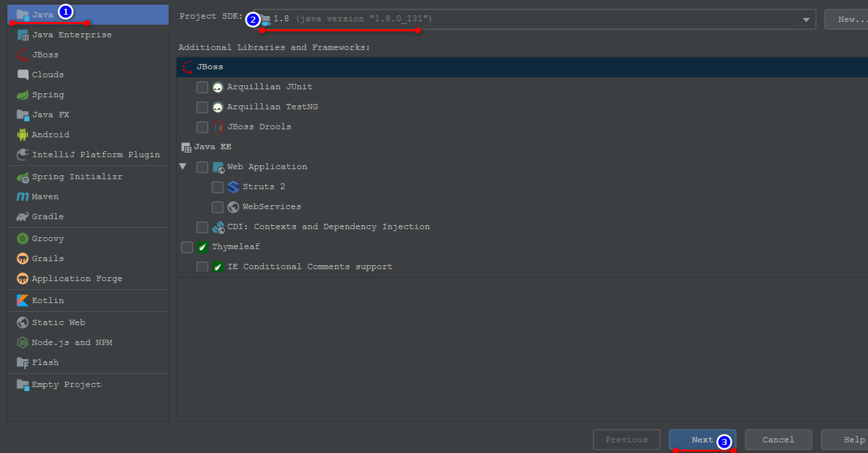Tick the Thymeleaf checkbox

click(187, 246)
